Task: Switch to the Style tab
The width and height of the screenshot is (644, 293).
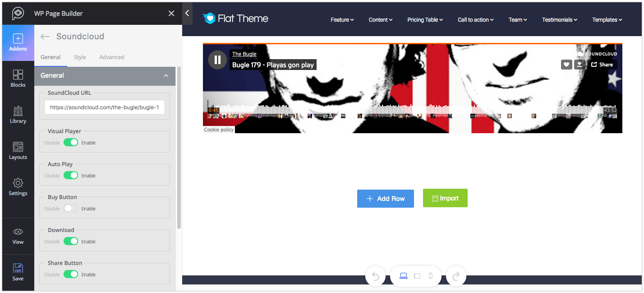Action: pyautogui.click(x=80, y=57)
